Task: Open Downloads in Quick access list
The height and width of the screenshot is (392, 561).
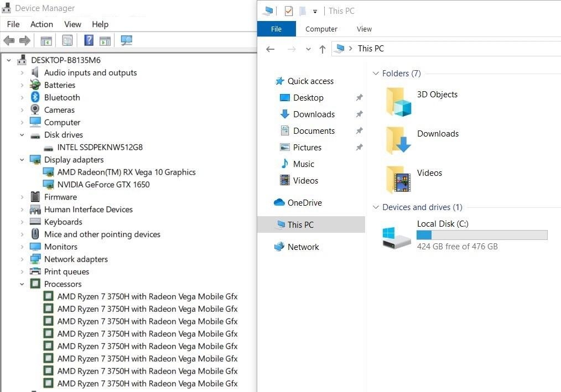Action: (x=314, y=114)
